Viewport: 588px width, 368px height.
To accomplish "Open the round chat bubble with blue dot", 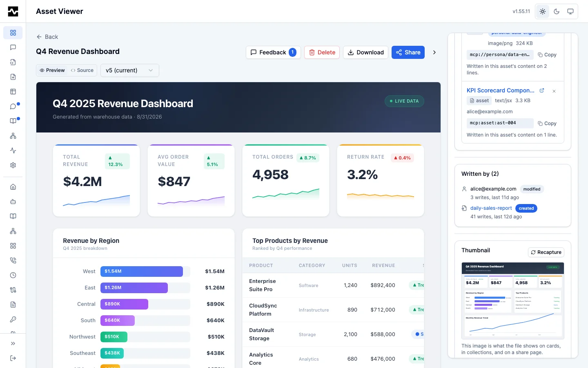I will coord(13,106).
